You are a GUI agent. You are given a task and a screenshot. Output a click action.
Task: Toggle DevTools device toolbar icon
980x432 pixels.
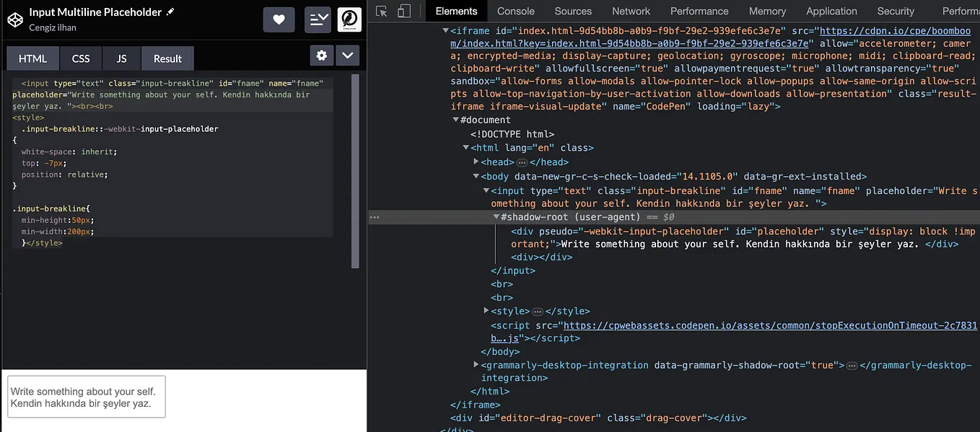click(404, 11)
